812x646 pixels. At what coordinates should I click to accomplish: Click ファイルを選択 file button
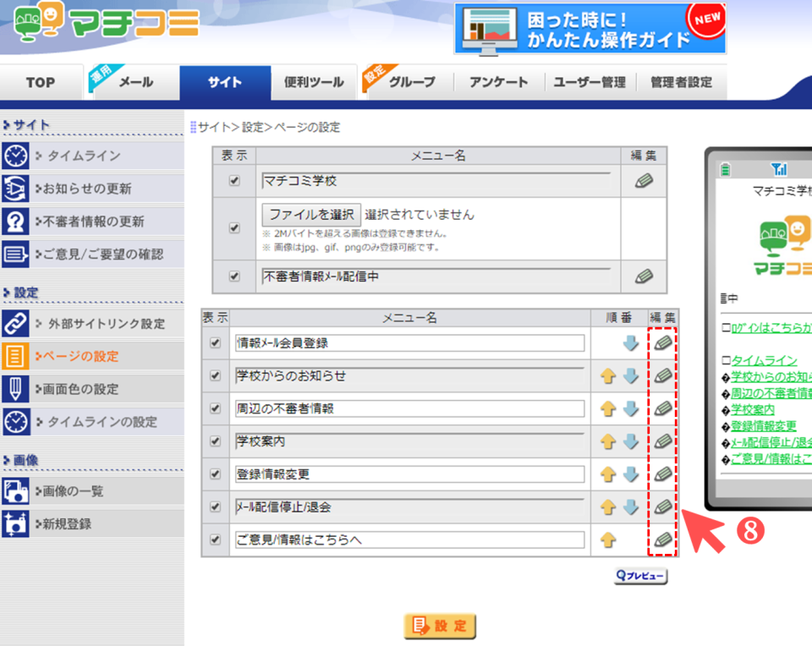pyautogui.click(x=310, y=214)
